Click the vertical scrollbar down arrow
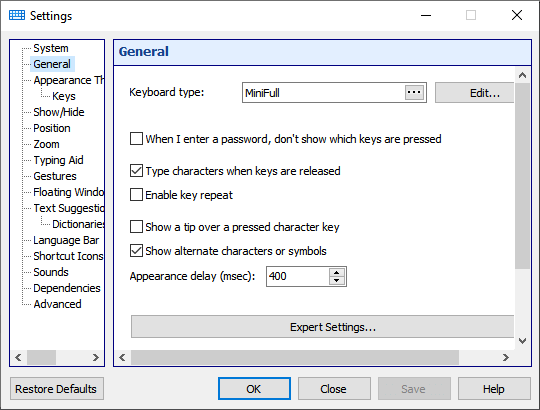540x410 pixels. 522,341
